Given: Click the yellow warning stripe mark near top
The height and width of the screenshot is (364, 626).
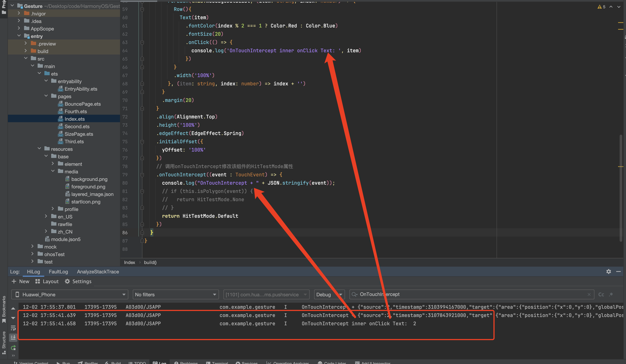Looking at the screenshot, I should point(621,23).
